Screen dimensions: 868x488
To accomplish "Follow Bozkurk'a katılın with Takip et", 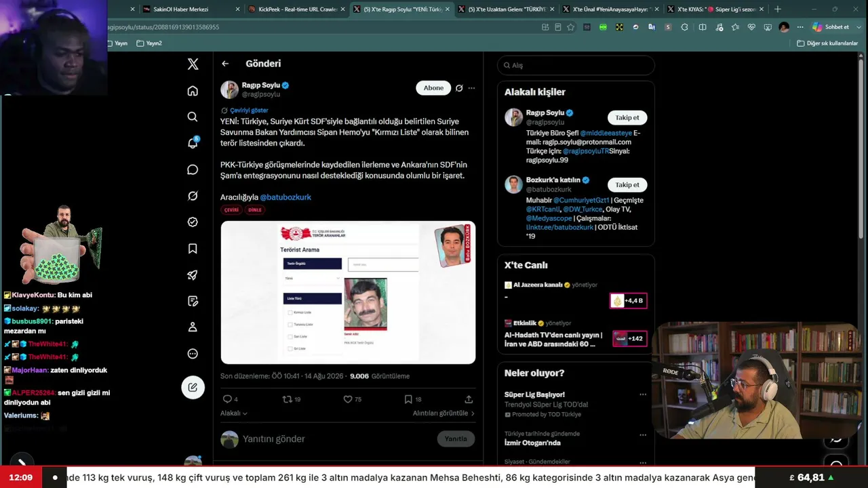I will tap(627, 185).
